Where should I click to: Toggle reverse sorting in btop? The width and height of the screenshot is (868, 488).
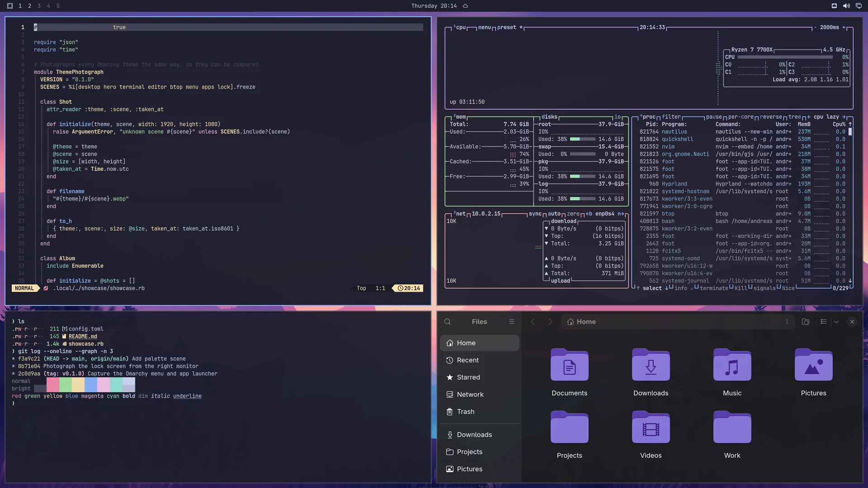click(771, 117)
